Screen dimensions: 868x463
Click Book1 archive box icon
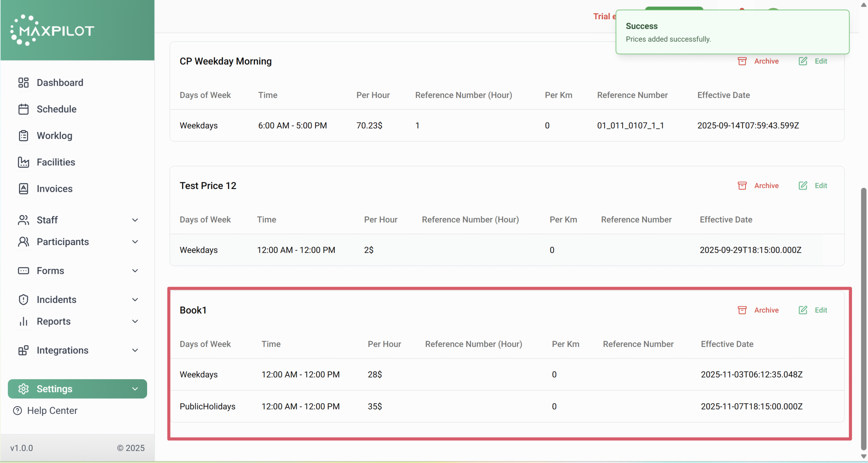(x=742, y=310)
